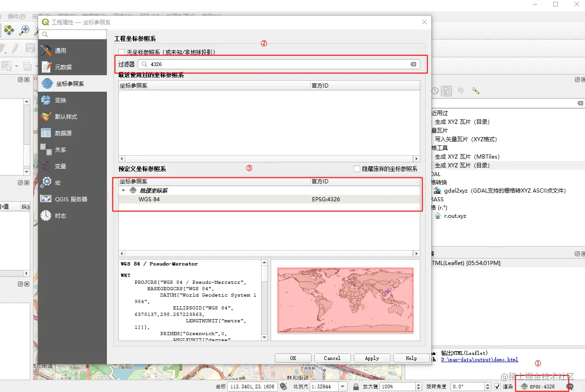
Task: Select the WGS 84 row
Action: [269, 199]
